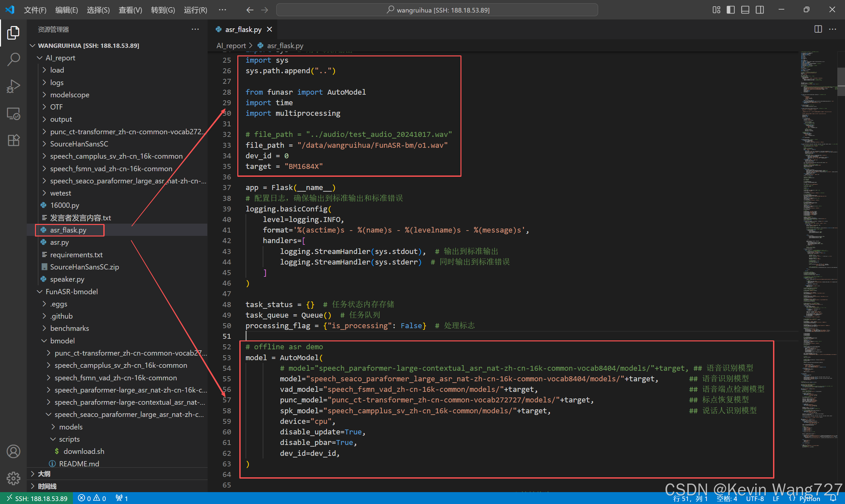Click the editor vertical scrollbar thumb

point(841,81)
